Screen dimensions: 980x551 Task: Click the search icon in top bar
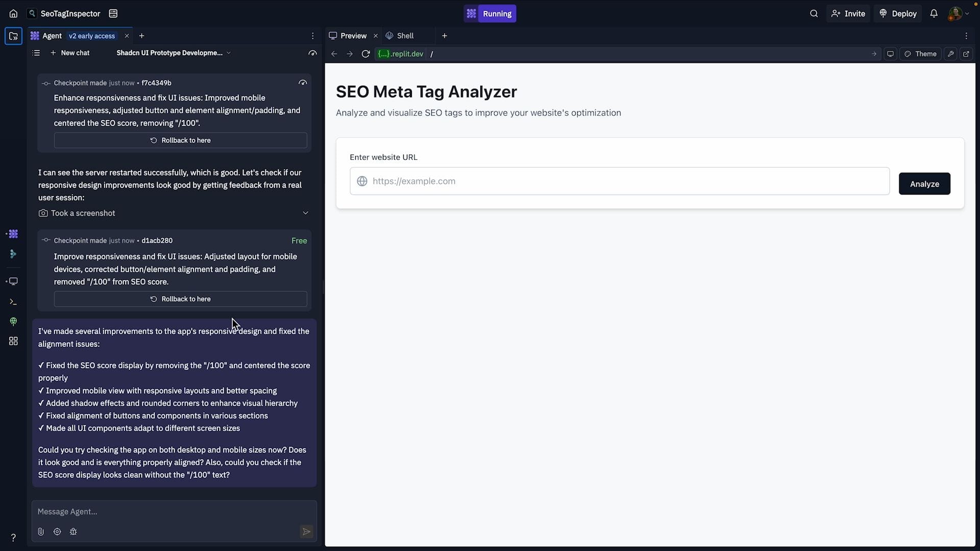(814, 14)
